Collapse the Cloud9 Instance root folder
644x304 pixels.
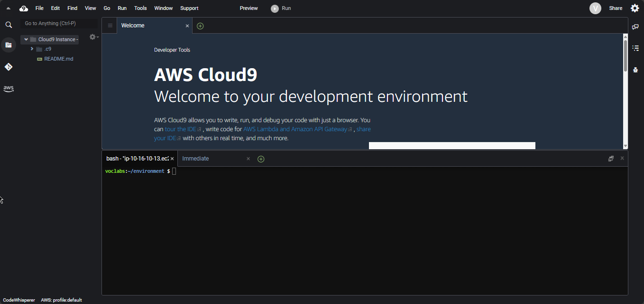click(x=26, y=39)
